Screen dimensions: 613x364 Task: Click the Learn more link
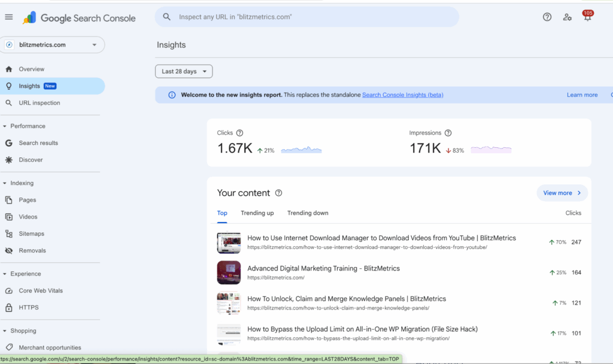click(x=582, y=95)
